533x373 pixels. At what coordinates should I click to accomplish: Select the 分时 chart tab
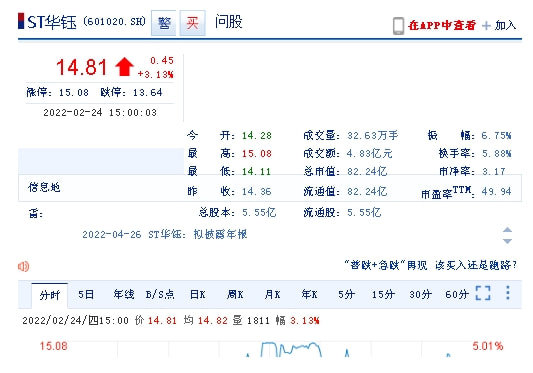pyautogui.click(x=50, y=295)
